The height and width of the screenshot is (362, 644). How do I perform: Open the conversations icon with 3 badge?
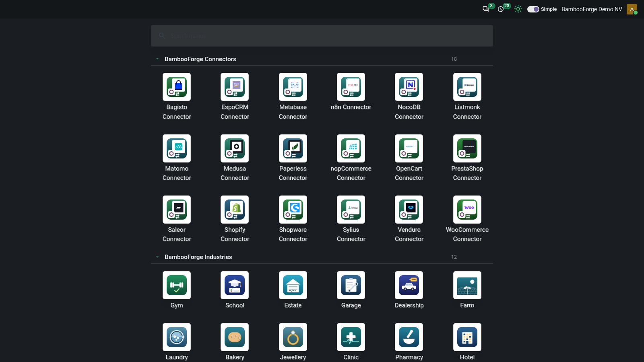[486, 9]
